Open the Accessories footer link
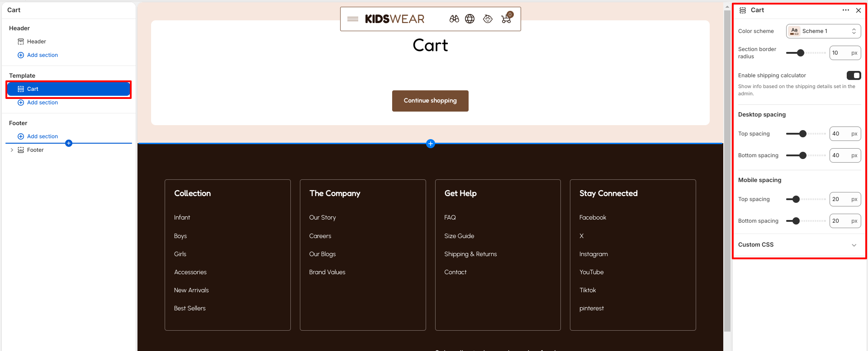Image resolution: width=868 pixels, height=351 pixels. coord(190,272)
